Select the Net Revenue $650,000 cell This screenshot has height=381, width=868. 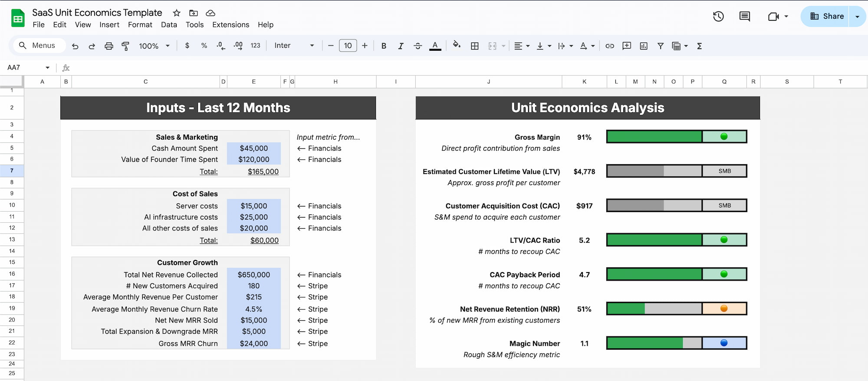(x=254, y=274)
